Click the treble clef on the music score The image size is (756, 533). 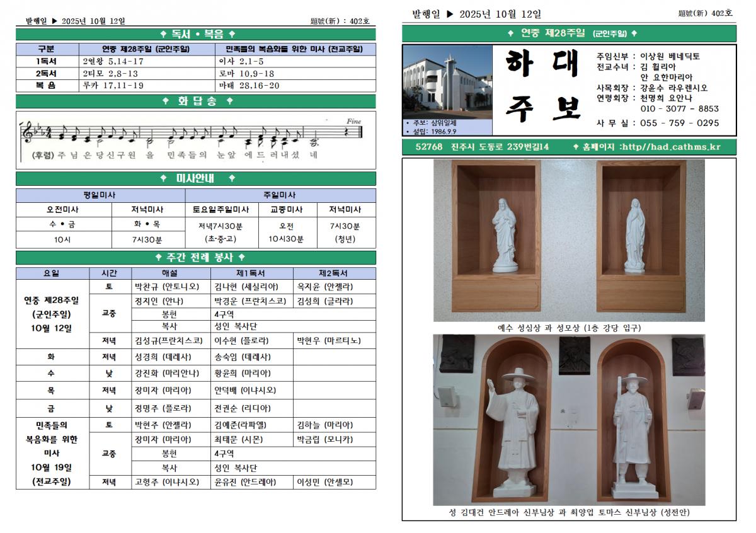28,134
